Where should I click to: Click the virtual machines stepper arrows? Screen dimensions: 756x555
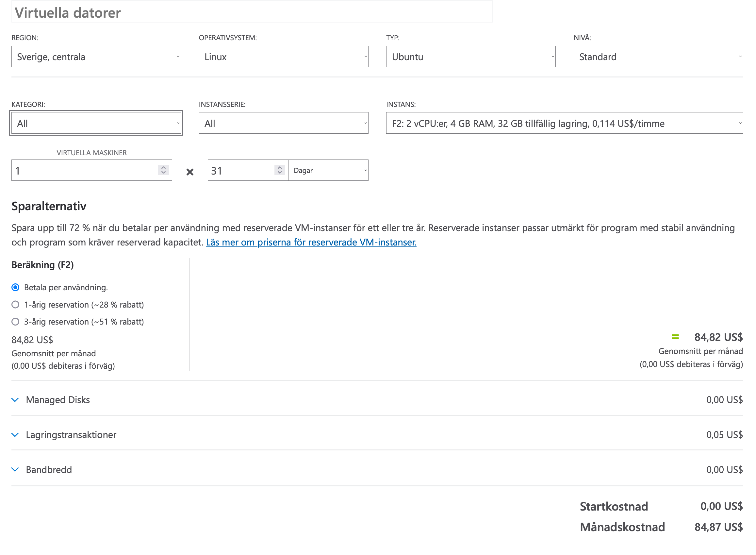click(163, 170)
